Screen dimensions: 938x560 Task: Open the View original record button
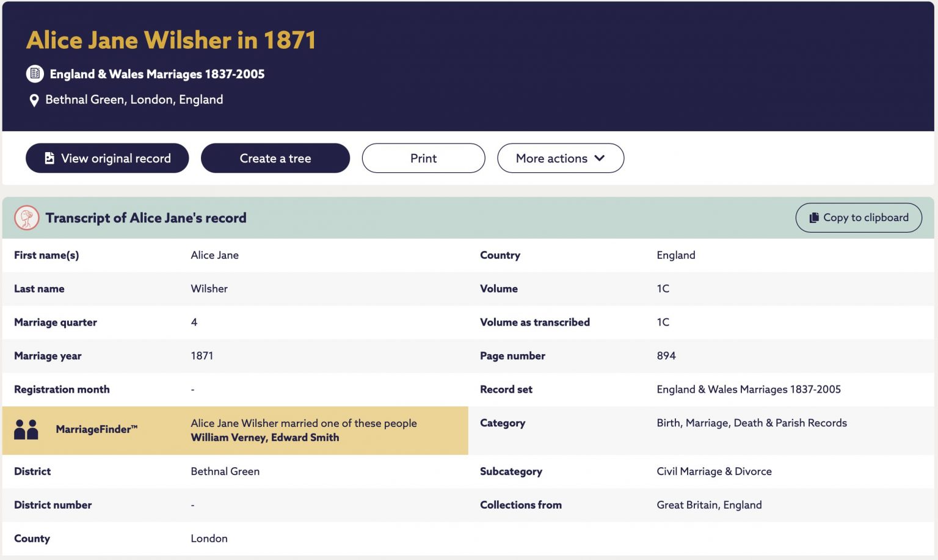pos(107,158)
